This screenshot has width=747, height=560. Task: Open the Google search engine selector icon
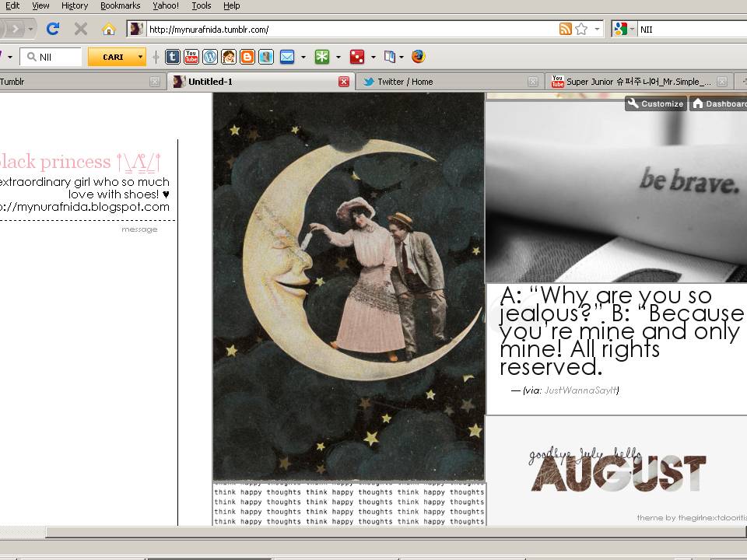click(x=620, y=29)
